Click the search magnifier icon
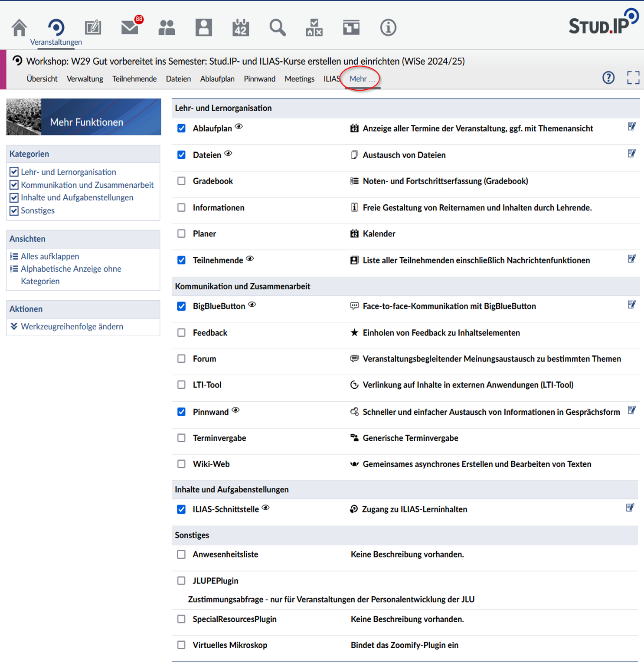 (x=277, y=28)
